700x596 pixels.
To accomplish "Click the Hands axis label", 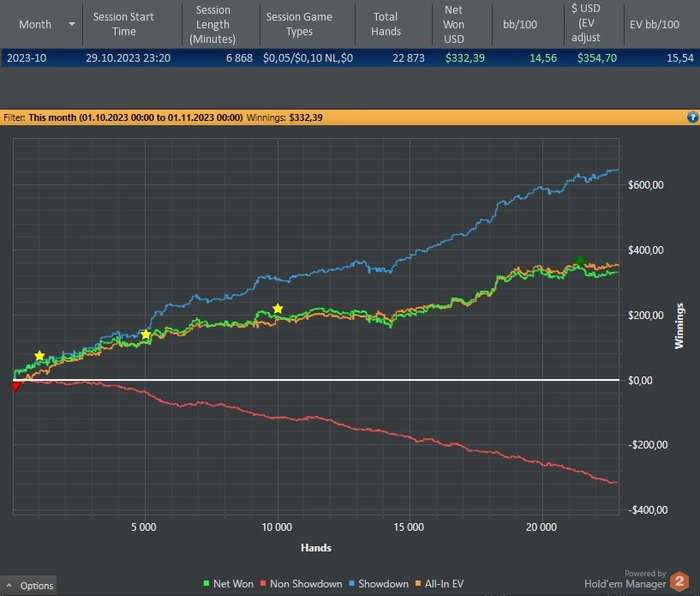I will pos(316,548).
